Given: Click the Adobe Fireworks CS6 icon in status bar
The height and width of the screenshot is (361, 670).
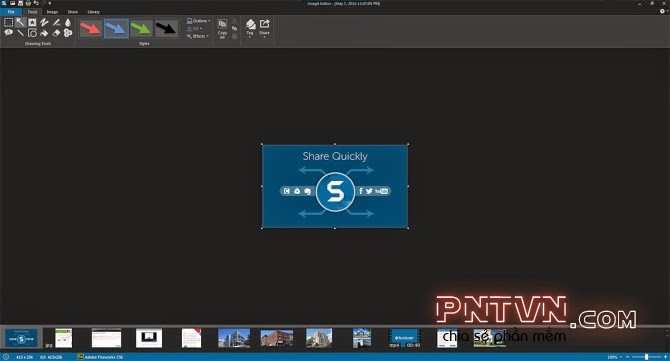Looking at the screenshot, I should point(80,357).
